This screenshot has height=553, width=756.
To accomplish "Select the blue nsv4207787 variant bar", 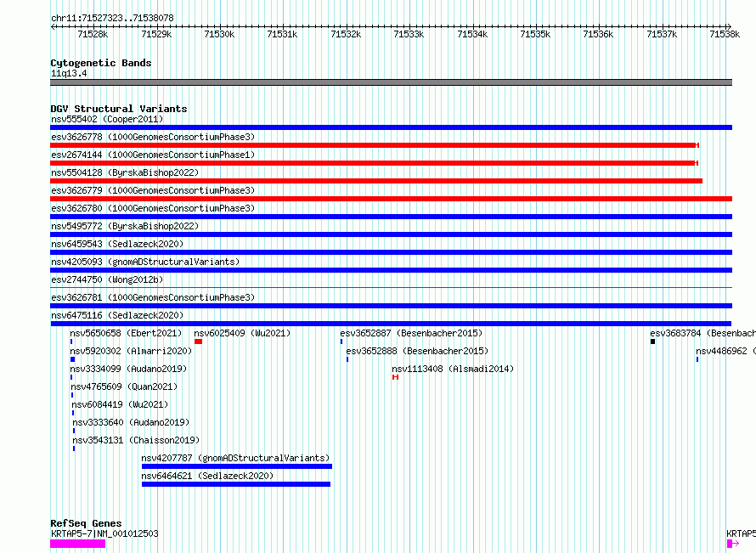I will pos(237,466).
